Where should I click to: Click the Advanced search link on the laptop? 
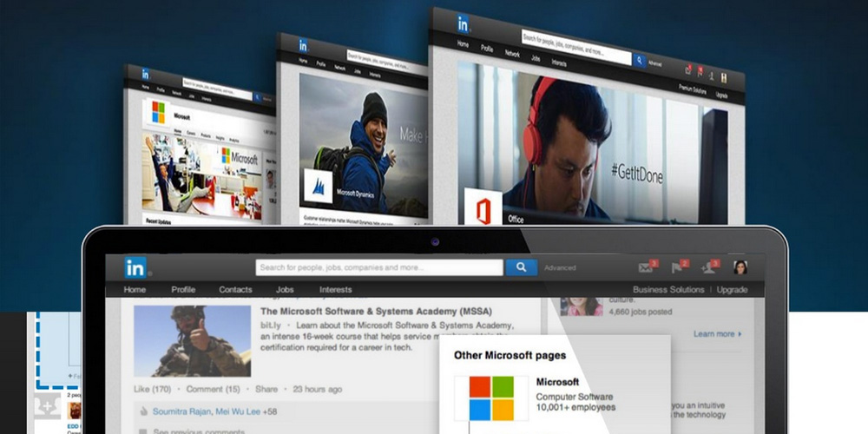[x=560, y=268]
